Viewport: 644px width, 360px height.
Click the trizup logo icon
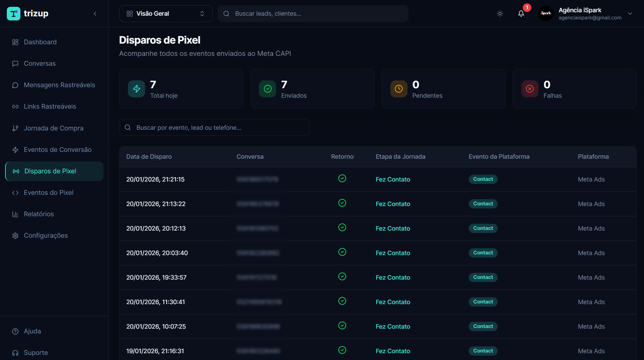pos(14,14)
